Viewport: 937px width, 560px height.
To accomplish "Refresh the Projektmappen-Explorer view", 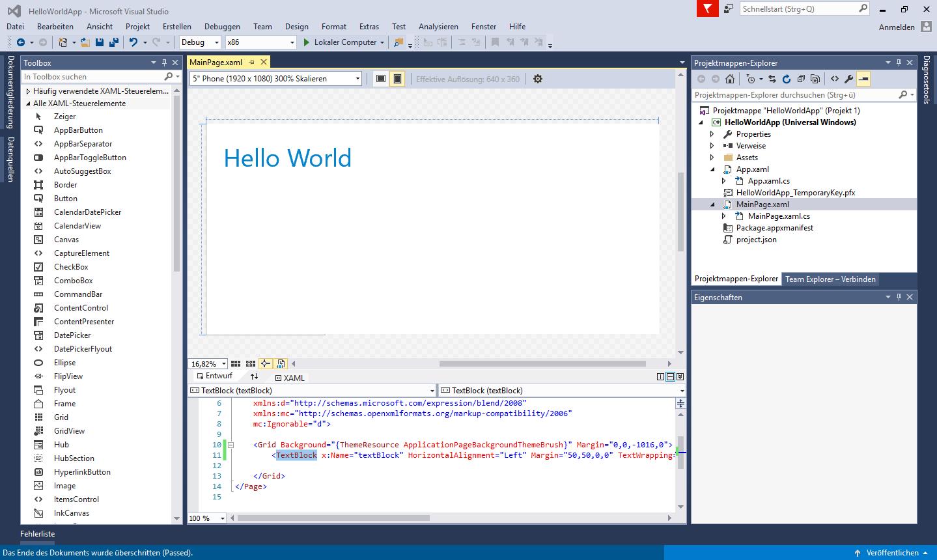I will point(786,79).
